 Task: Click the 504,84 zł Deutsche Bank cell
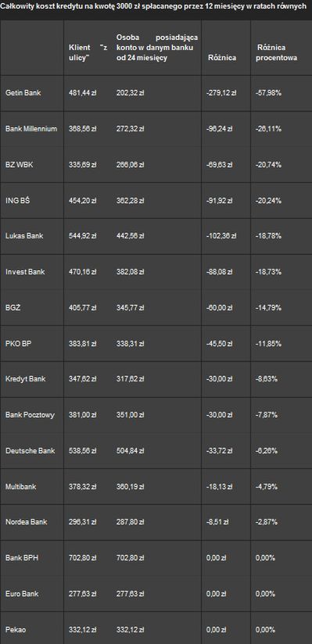pyautogui.click(x=130, y=450)
